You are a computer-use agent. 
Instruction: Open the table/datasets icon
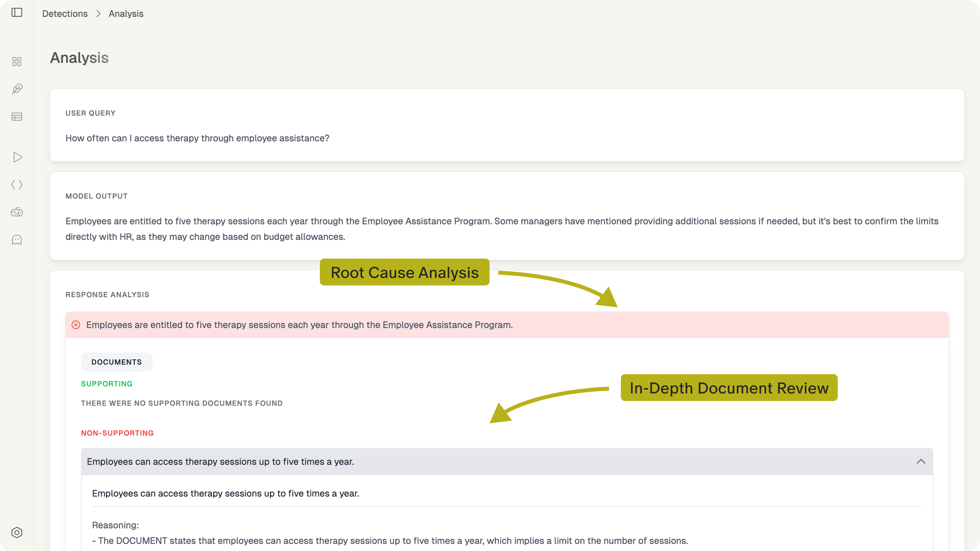tap(17, 117)
